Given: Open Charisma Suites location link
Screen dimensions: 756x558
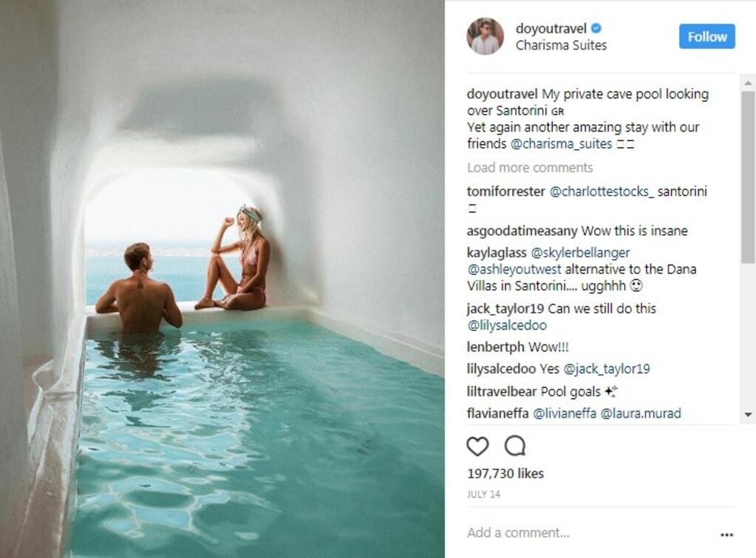Looking at the screenshot, I should point(561,45).
